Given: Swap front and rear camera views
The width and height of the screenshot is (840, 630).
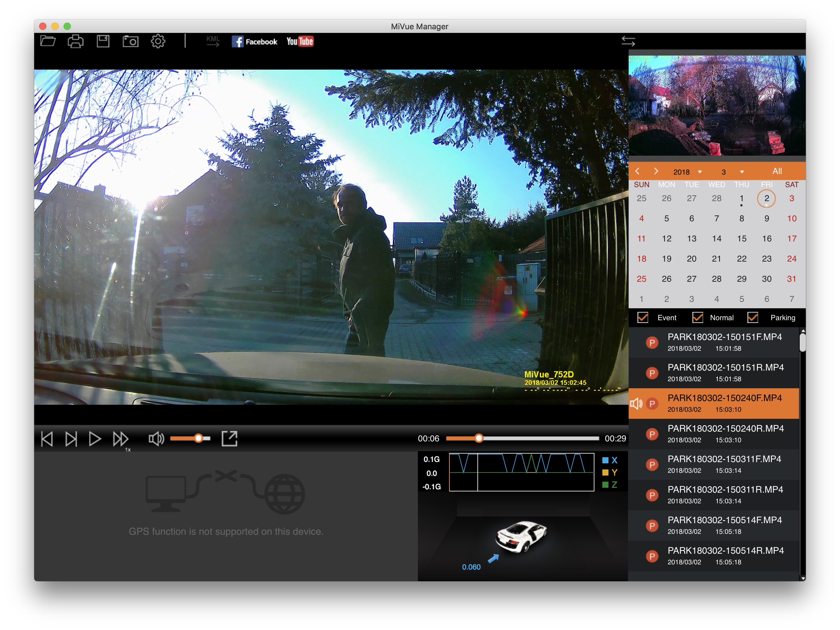Looking at the screenshot, I should click(628, 41).
